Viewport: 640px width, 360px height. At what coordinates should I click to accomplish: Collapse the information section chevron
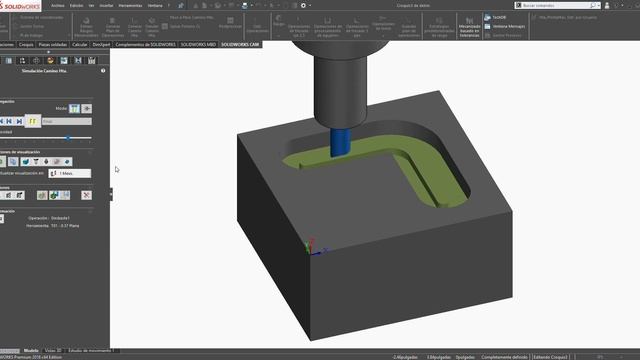coord(90,211)
